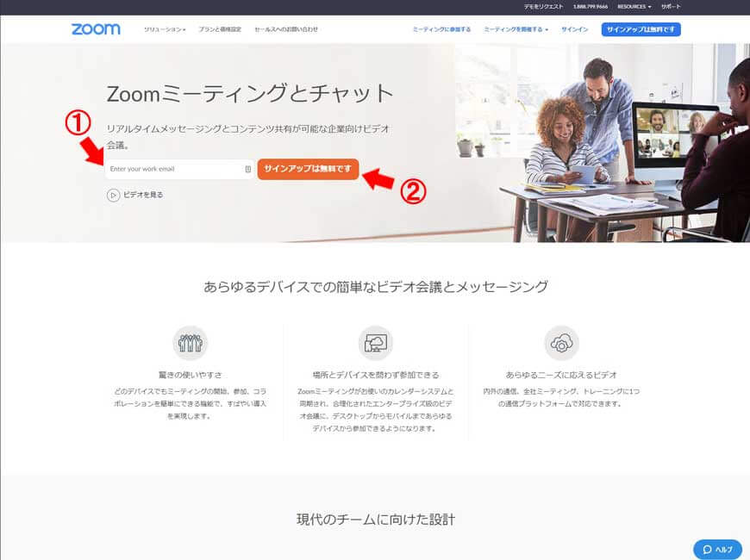Click the あらゆるニーズに応えるビデオ heading
Image resolution: width=750 pixels, height=560 pixels.
click(x=561, y=375)
